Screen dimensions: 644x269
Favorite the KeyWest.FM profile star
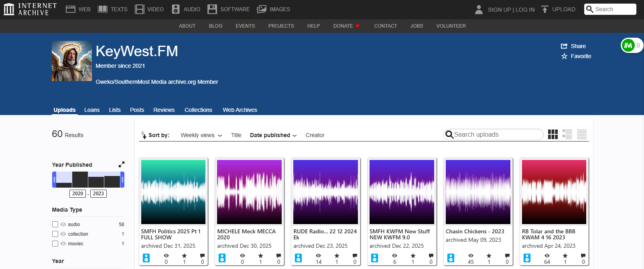[564, 56]
